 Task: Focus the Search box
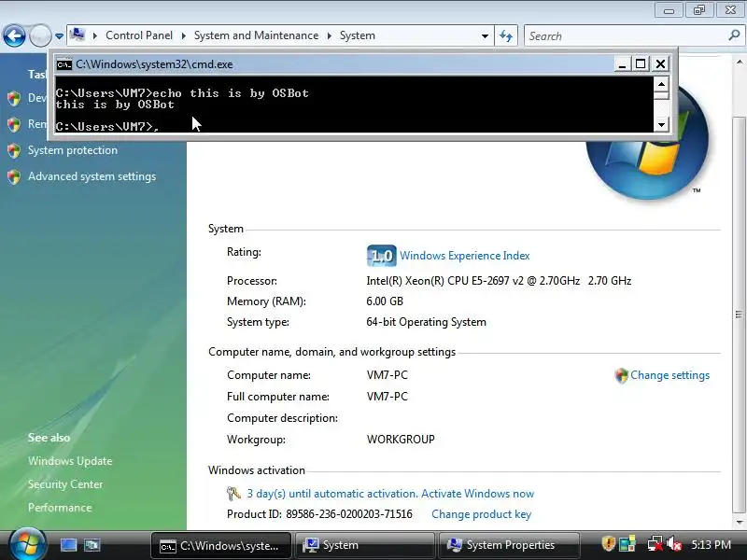tap(626, 35)
